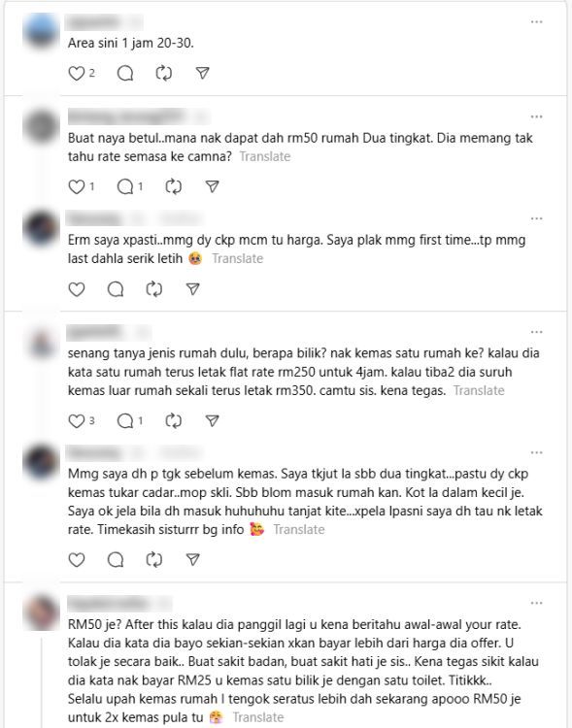
Task: Open more options for 'Area sini' comment
Action: (x=537, y=21)
